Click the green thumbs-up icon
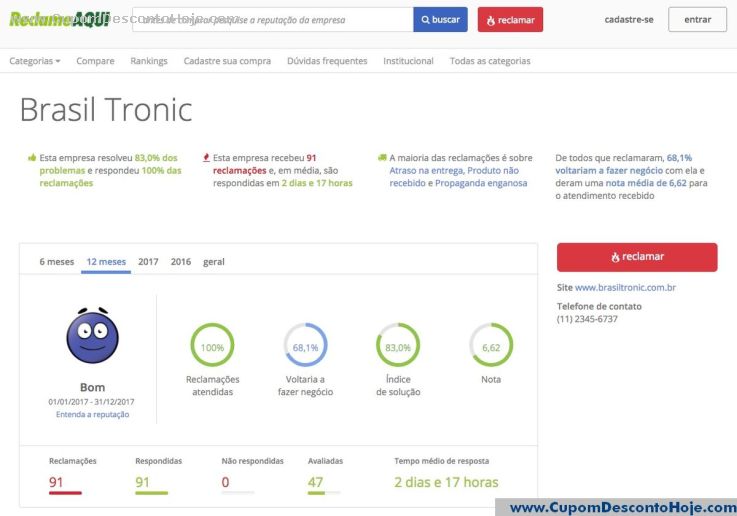Screen dimensions: 737x516 (32, 157)
